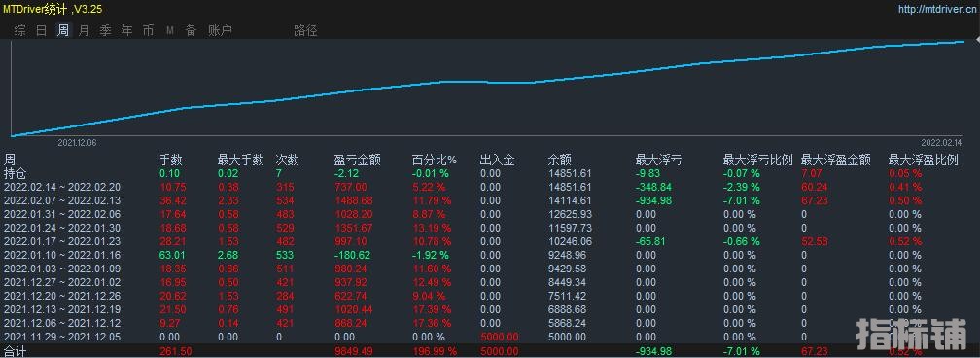
Task: Open the M tab
Action: coord(170,31)
